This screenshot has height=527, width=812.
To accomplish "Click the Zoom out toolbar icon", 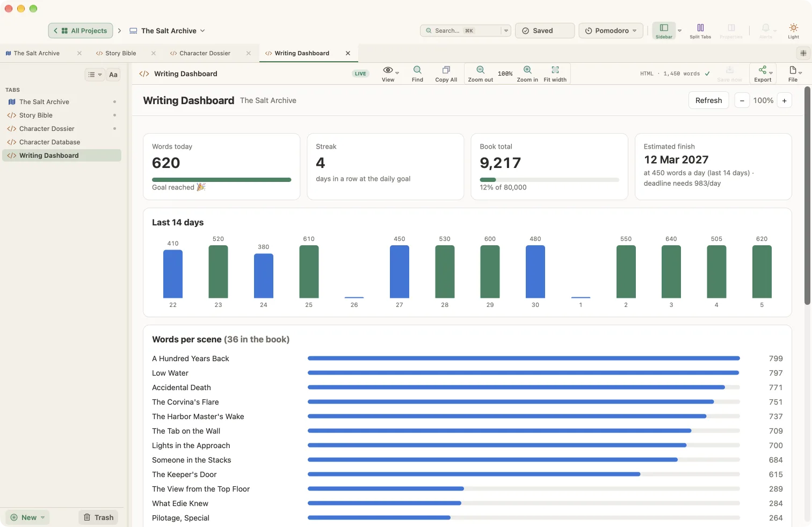I will tap(480, 70).
